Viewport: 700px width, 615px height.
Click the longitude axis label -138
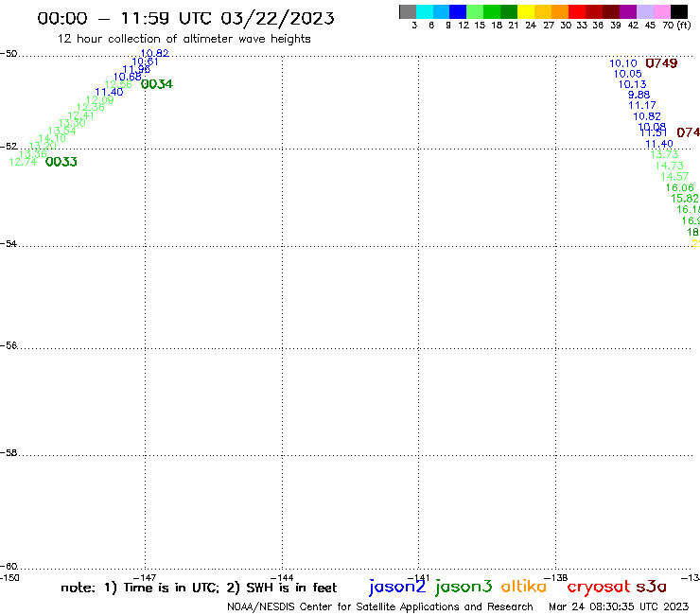555,578
